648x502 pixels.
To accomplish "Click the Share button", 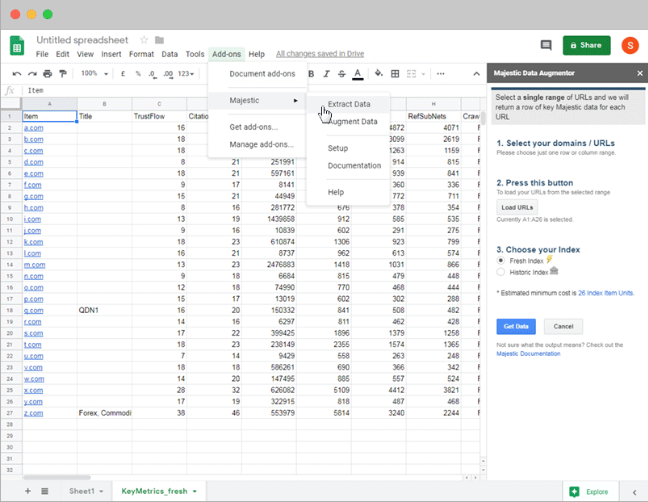I will [586, 45].
